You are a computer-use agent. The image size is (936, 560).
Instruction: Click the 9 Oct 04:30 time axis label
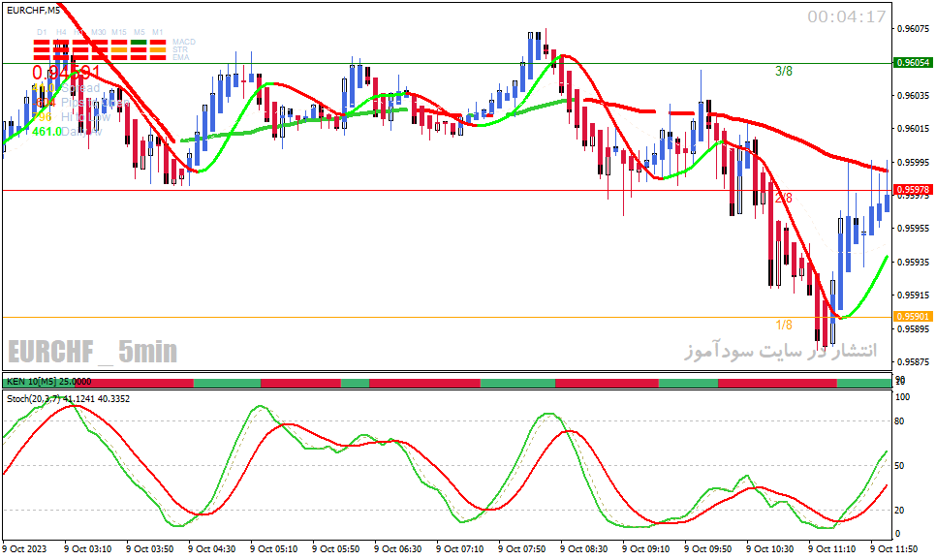click(x=213, y=548)
